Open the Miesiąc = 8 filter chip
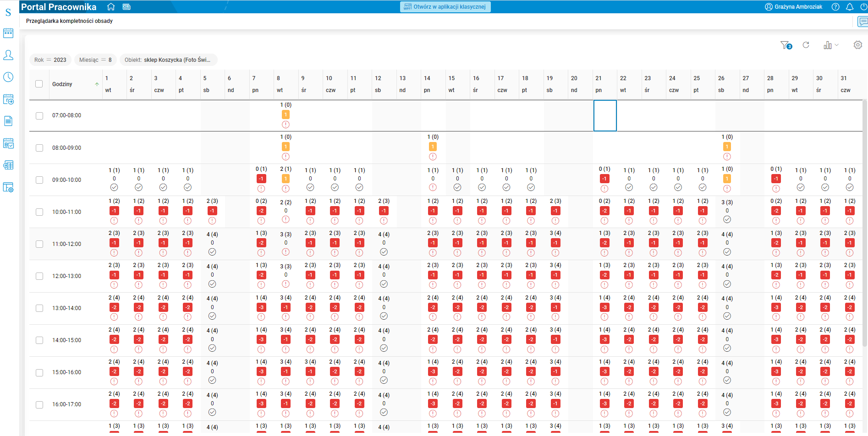Viewport: 868px width, 436px height. (x=95, y=60)
